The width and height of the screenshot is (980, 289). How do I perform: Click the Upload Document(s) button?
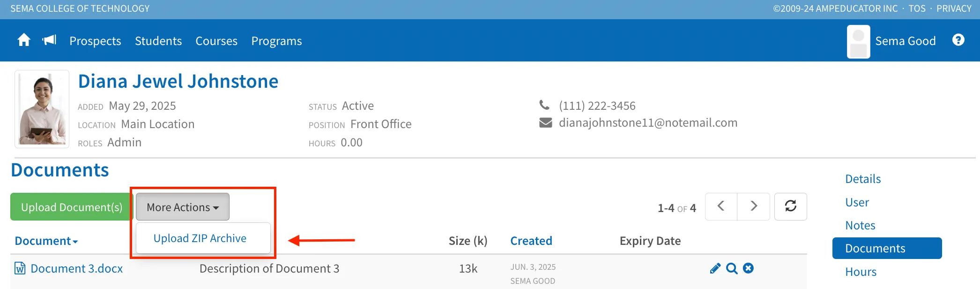(72, 207)
